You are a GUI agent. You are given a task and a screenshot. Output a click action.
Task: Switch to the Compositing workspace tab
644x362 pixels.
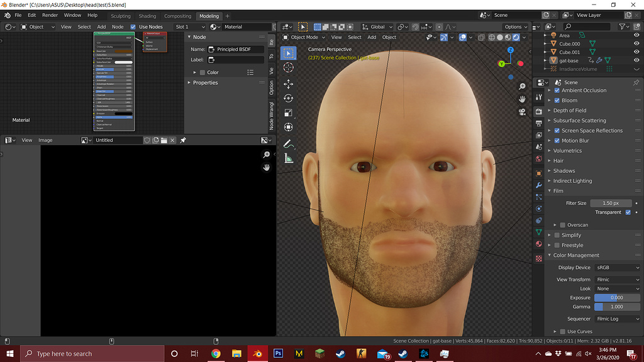click(x=177, y=16)
